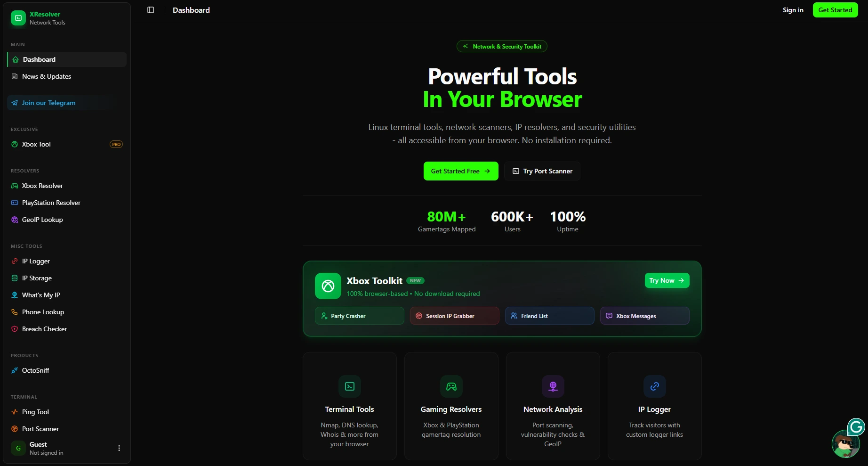Click the Terminal Tools card icon
The image size is (868, 466).
(x=350, y=386)
